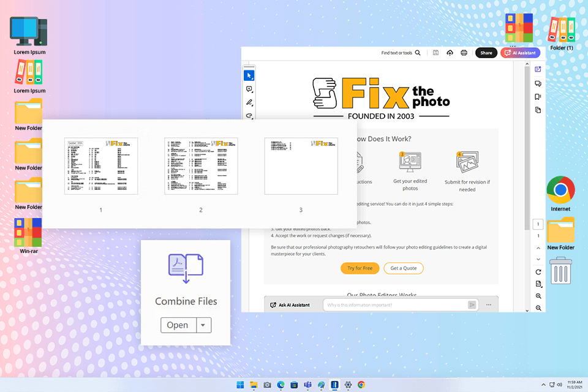Choose the add comment tool
This screenshot has width=588, height=392.
249,89
